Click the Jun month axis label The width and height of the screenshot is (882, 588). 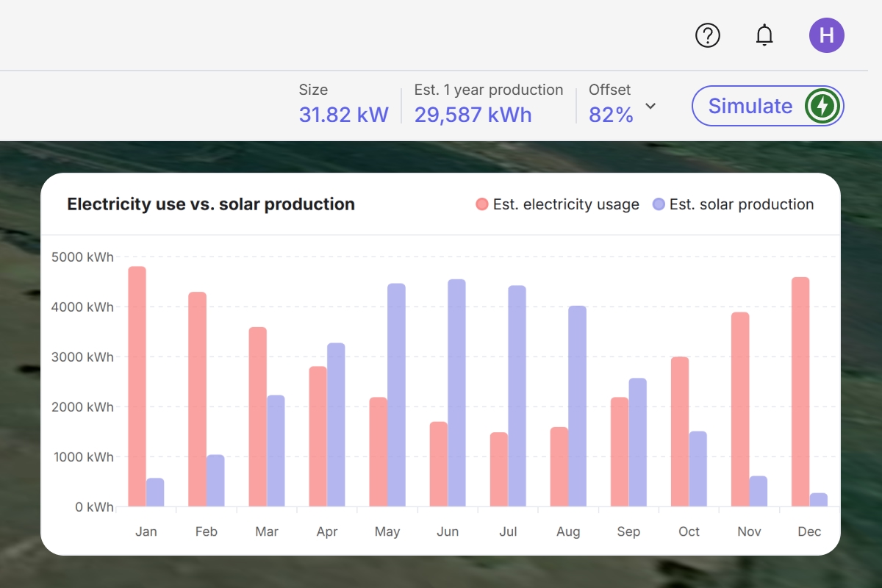coord(448,531)
